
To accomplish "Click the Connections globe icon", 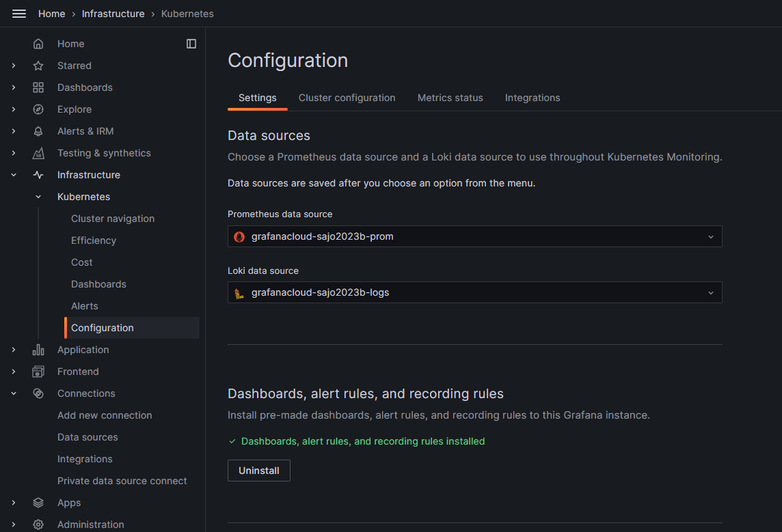I will (38, 393).
